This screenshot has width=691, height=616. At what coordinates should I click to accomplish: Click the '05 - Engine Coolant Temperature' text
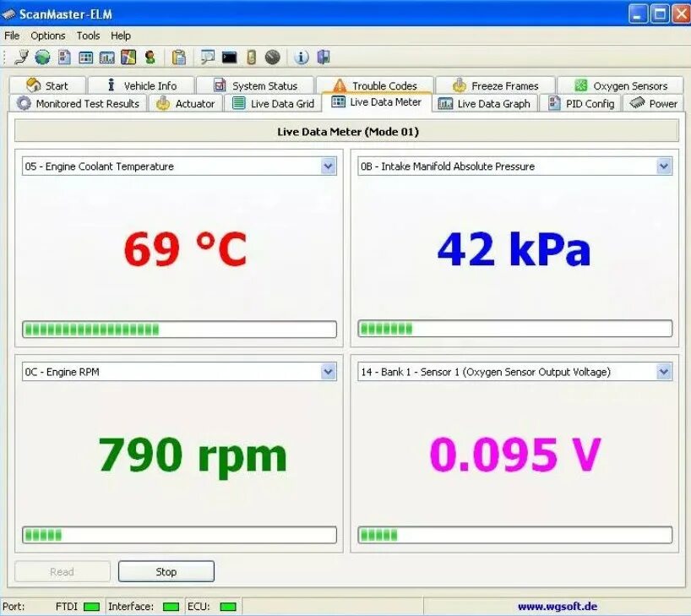[x=99, y=166]
